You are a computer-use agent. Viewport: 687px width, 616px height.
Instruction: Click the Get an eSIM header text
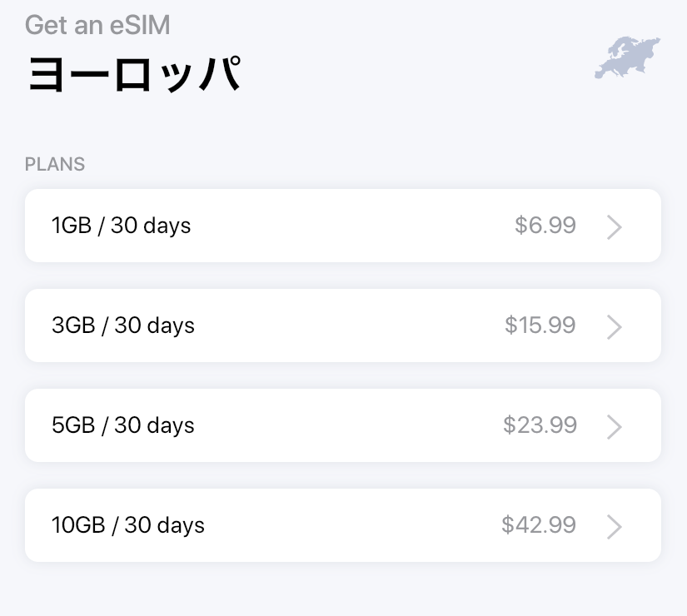(97, 25)
